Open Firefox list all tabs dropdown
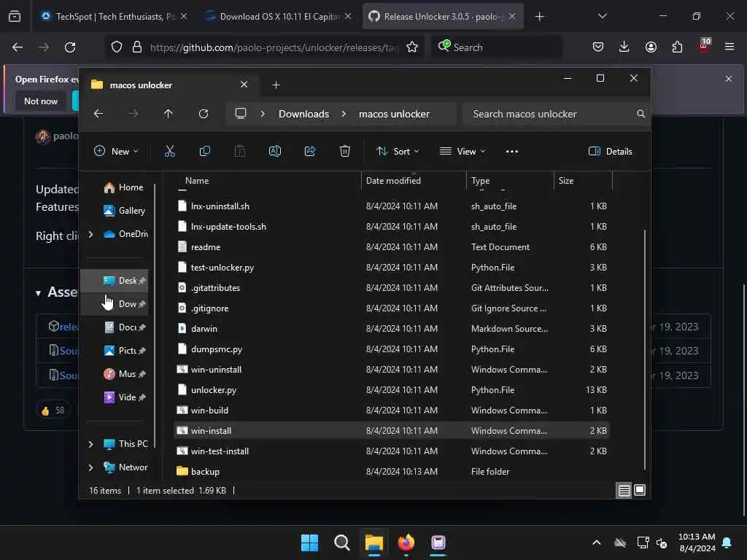 click(602, 16)
